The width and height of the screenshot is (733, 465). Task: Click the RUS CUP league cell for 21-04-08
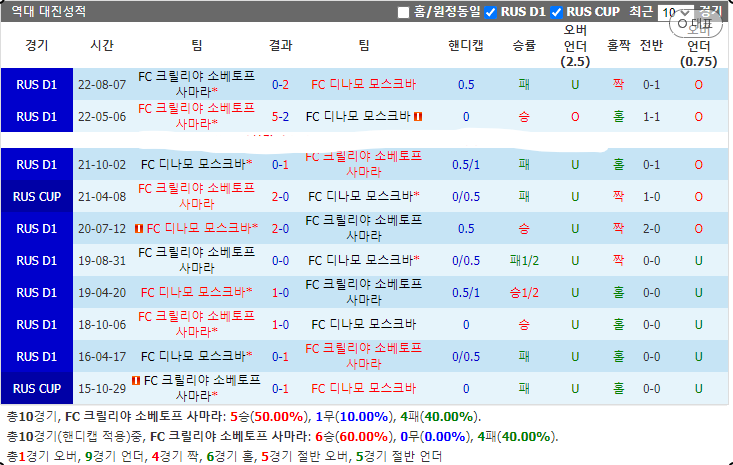(x=37, y=196)
